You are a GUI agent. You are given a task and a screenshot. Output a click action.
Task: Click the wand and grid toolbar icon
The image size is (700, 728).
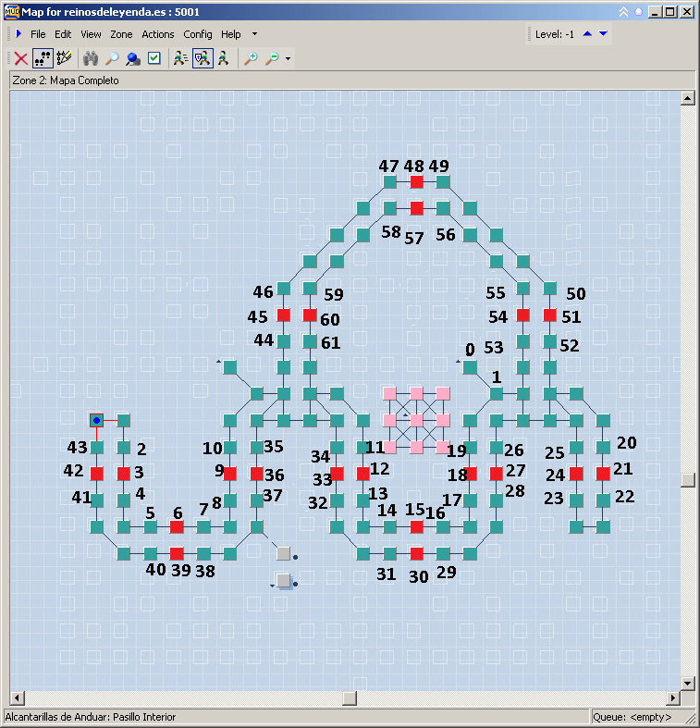point(64,58)
